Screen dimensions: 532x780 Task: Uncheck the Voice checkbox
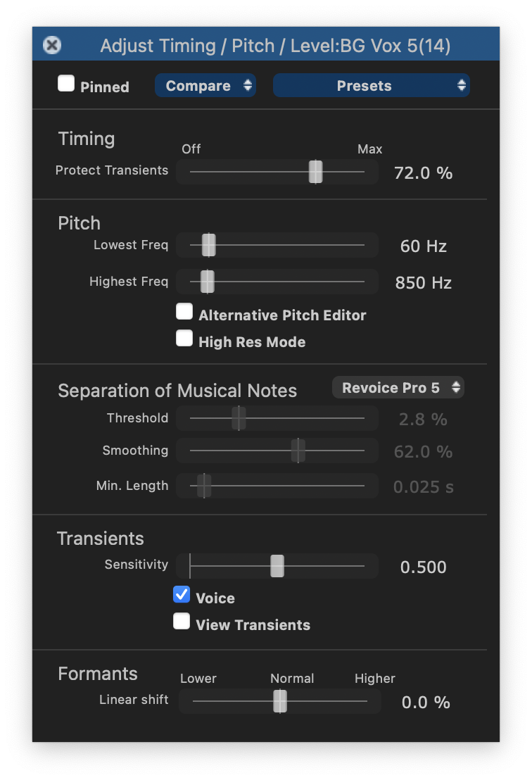point(182,596)
